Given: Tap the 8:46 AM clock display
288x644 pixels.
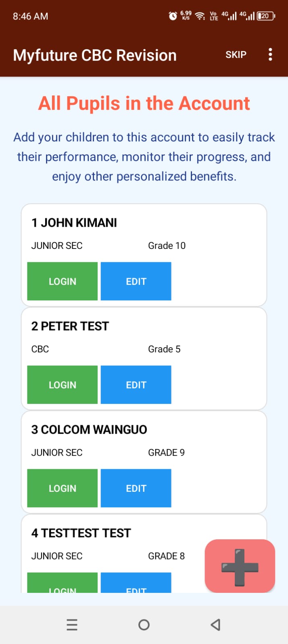Looking at the screenshot, I should click(x=30, y=16).
